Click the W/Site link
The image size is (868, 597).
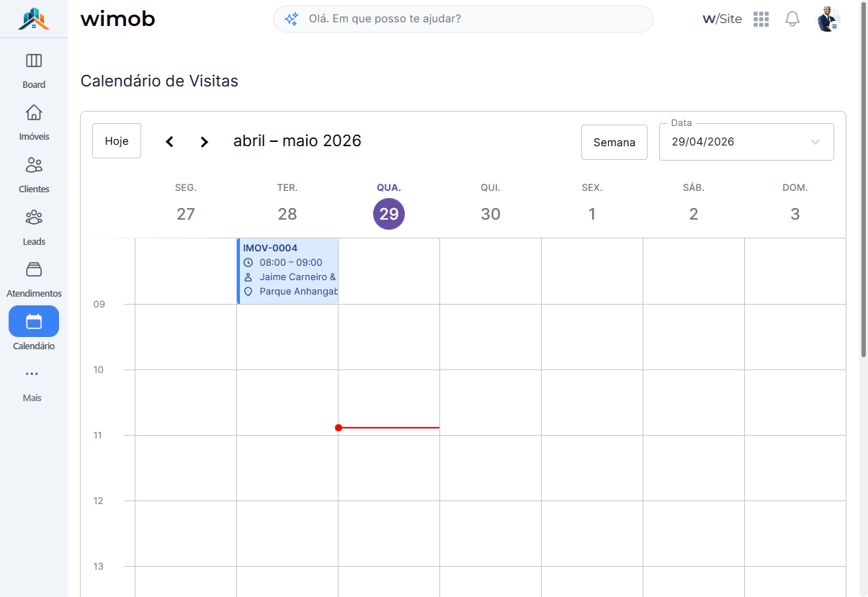pos(722,19)
